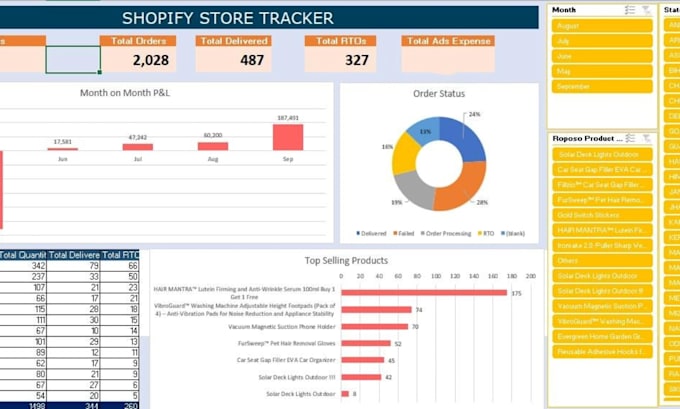680x409 pixels.
Task: Click the Sep bar in Month on Month P&L
Action: click(288, 137)
